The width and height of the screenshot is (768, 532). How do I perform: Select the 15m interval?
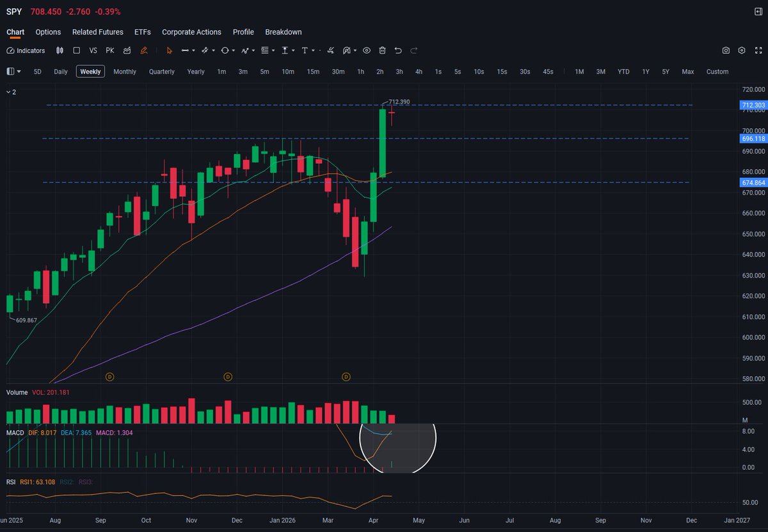(313, 72)
